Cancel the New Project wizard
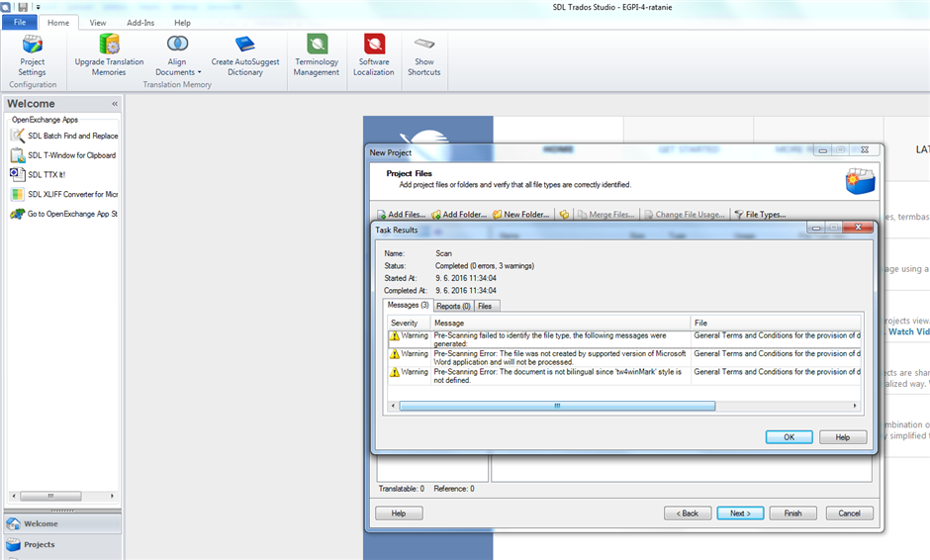 point(849,513)
